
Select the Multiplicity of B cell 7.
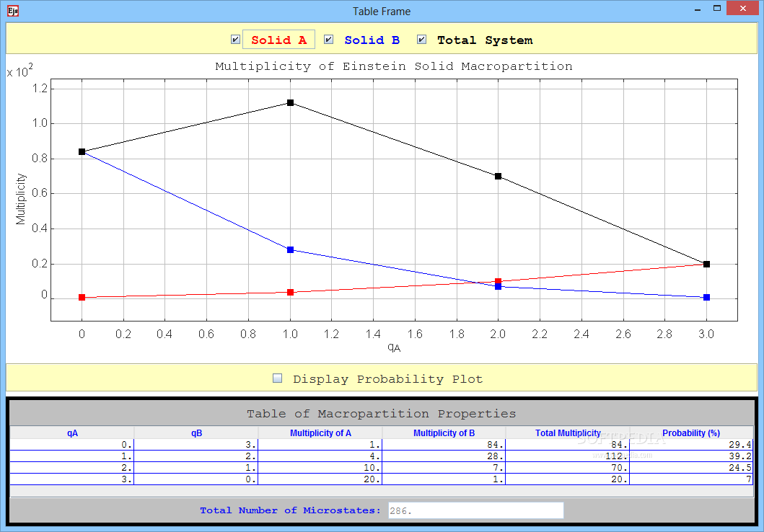tap(444, 467)
